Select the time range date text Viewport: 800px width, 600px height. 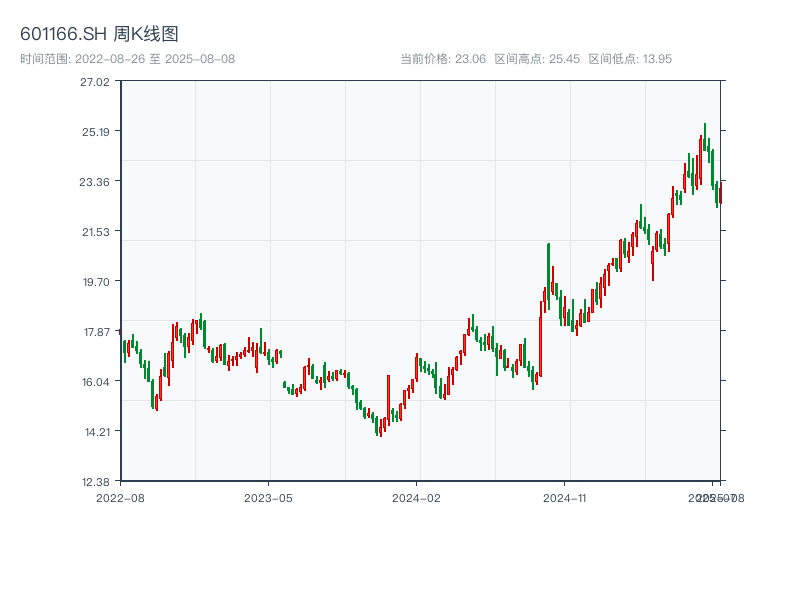[x=127, y=59]
